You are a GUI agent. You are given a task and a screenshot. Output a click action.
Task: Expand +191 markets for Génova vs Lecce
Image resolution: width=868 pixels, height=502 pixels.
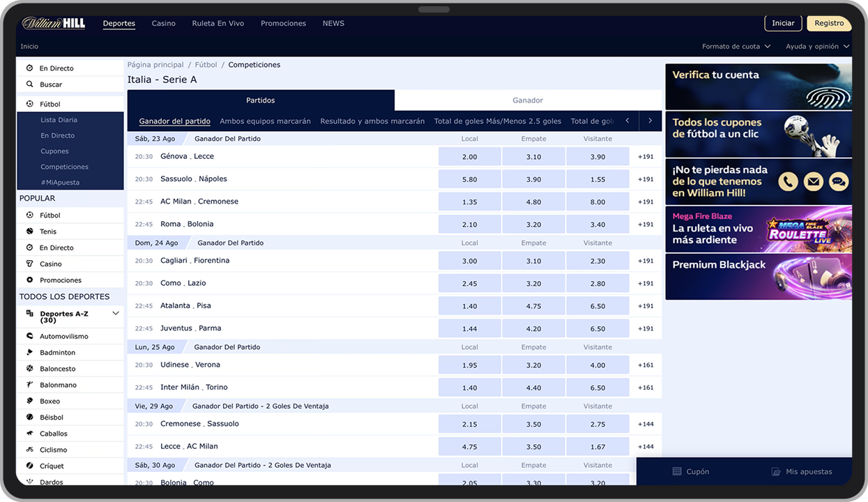coord(646,157)
